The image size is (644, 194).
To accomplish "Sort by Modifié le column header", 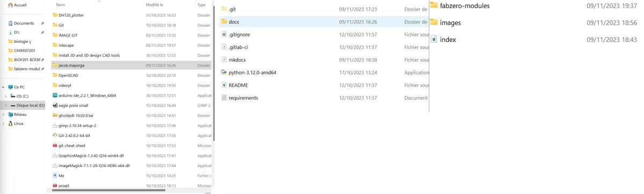I will (x=155, y=5).
